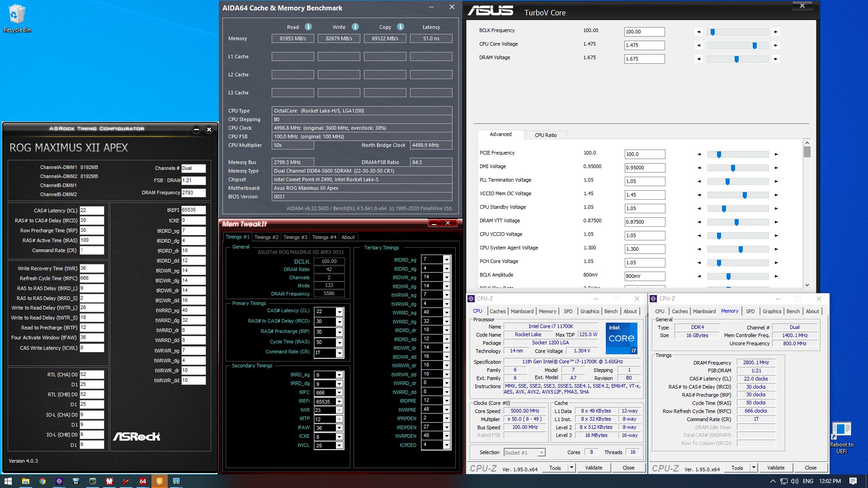Show hidden system tray icons
The image size is (868, 488).
773,481
